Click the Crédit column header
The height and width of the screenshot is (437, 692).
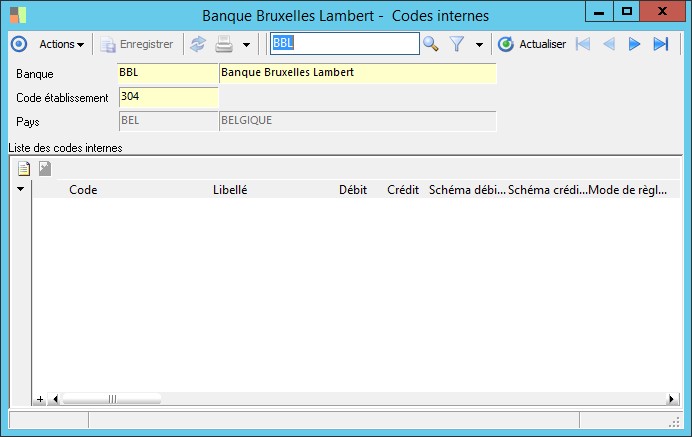403,190
